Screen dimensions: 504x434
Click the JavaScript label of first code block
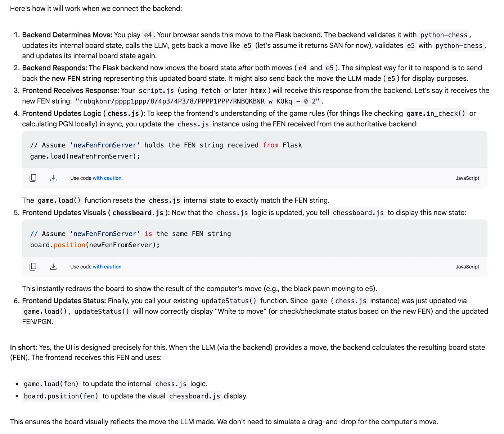[467, 178]
